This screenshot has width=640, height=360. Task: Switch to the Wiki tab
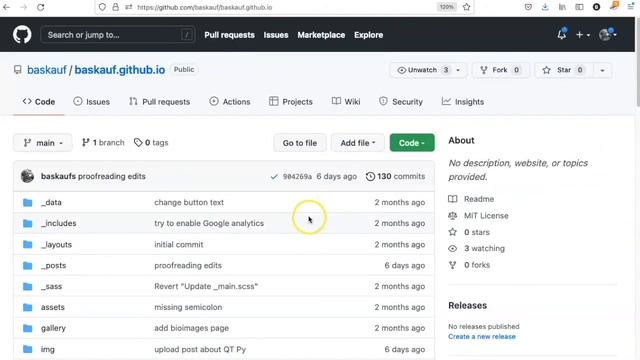346,102
